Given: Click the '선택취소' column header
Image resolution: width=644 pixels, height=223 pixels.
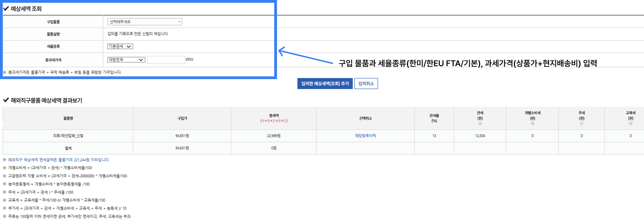Looking at the screenshot, I should click(365, 118).
